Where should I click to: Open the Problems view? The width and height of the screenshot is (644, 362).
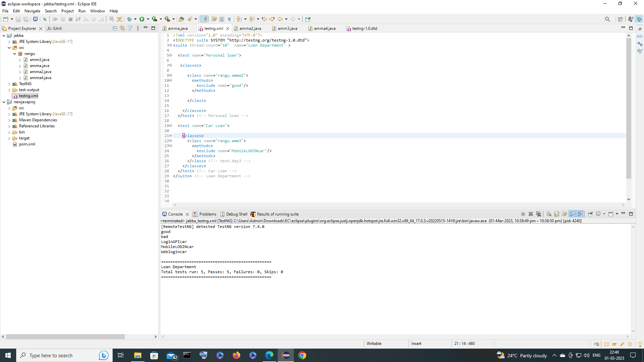[207, 214]
